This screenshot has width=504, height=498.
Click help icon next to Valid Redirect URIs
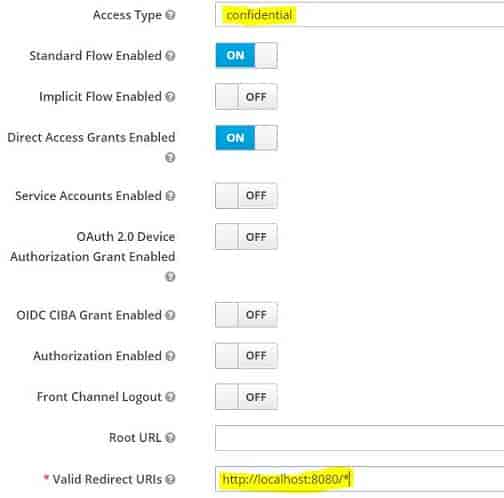pyautogui.click(x=170, y=479)
